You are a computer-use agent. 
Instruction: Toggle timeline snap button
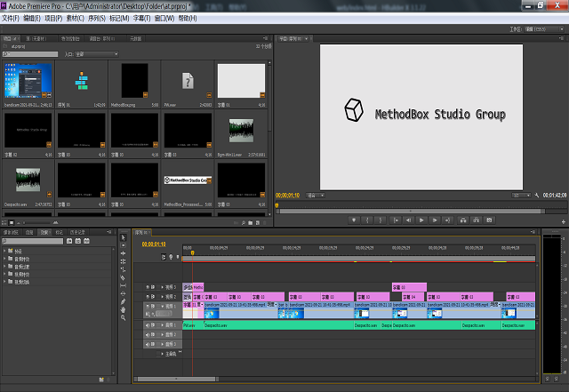click(164, 257)
